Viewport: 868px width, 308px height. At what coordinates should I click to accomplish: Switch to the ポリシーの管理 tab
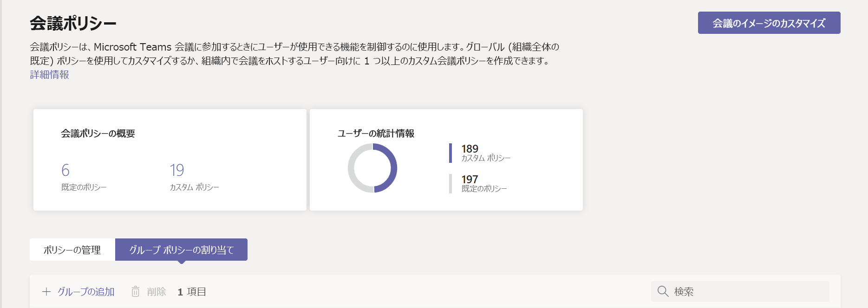pyautogui.click(x=72, y=250)
